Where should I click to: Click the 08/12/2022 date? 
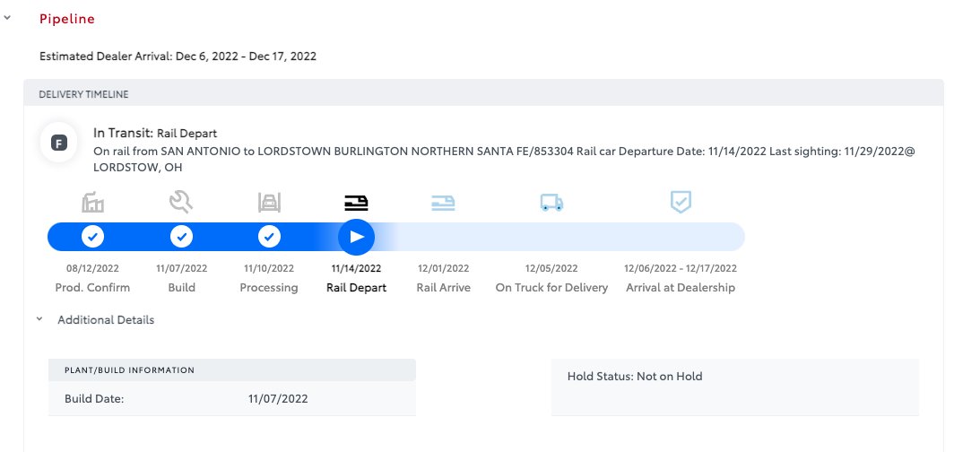click(92, 268)
